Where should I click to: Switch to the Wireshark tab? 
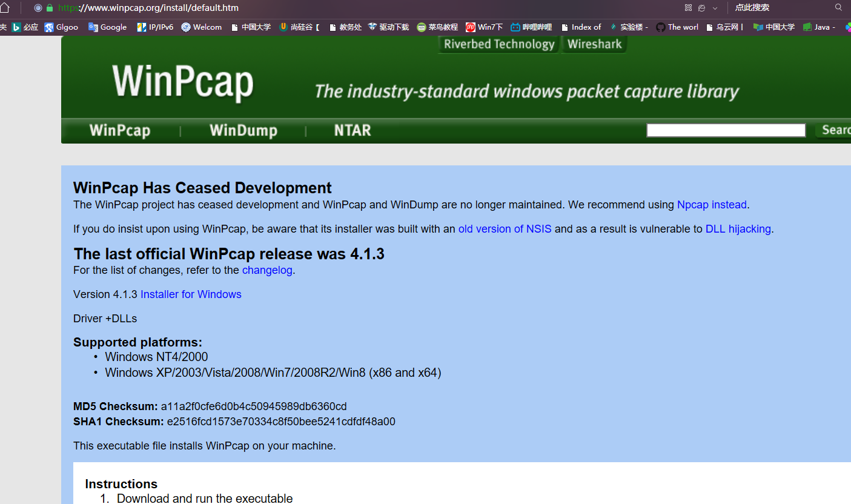[594, 44]
